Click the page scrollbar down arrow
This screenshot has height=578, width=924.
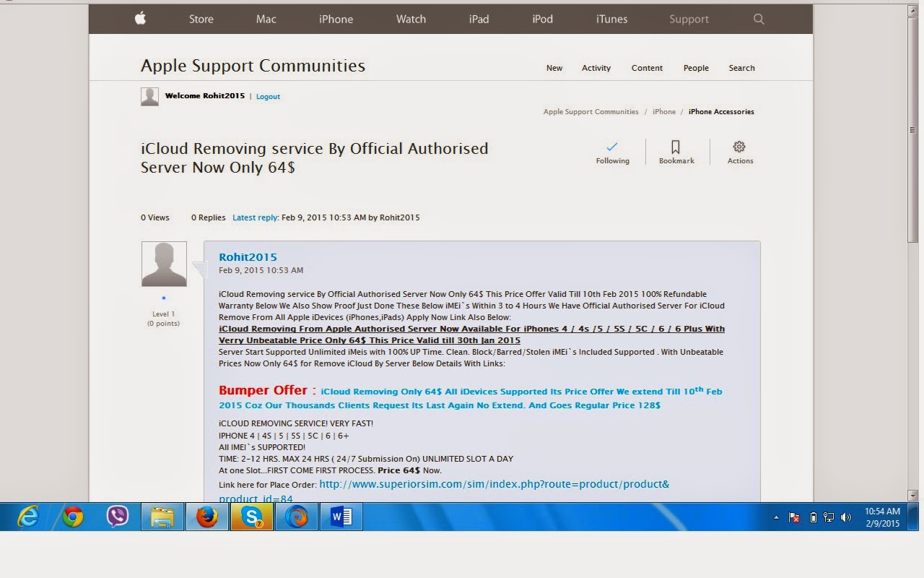pyautogui.click(x=912, y=495)
